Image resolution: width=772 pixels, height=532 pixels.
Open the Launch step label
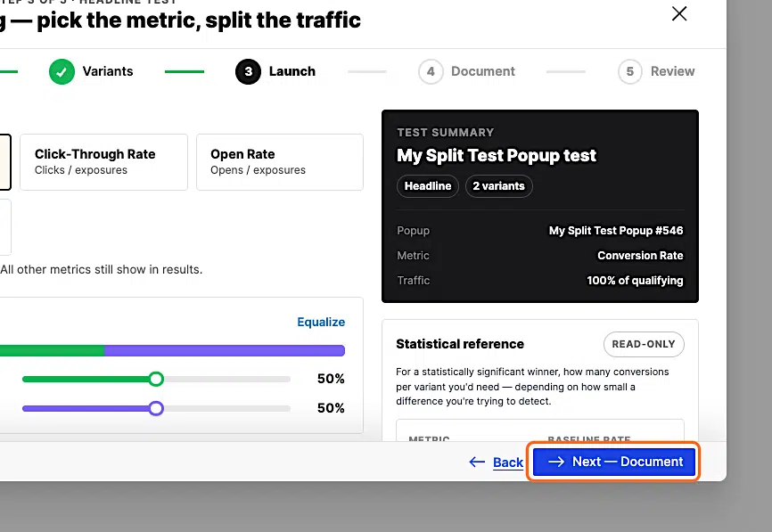[x=292, y=71]
